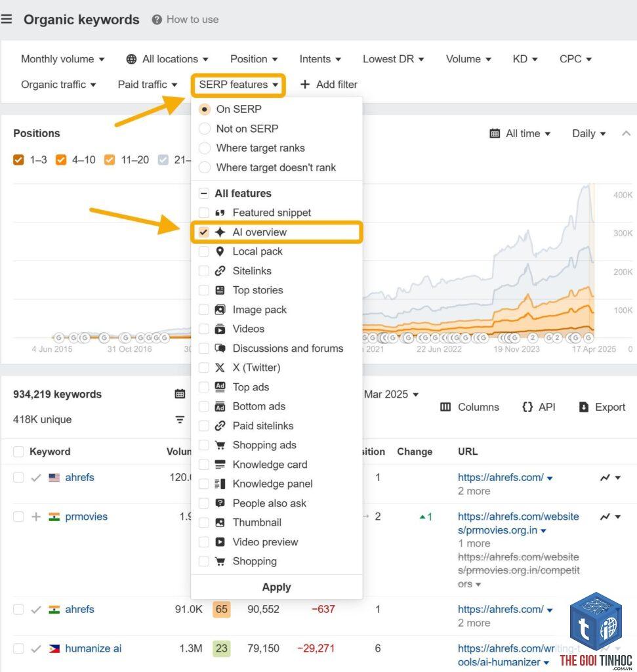This screenshot has height=672, width=637.
Task: Open the ahrefs.com/websites/prmovies.org.in URL link
Action: pos(518,523)
